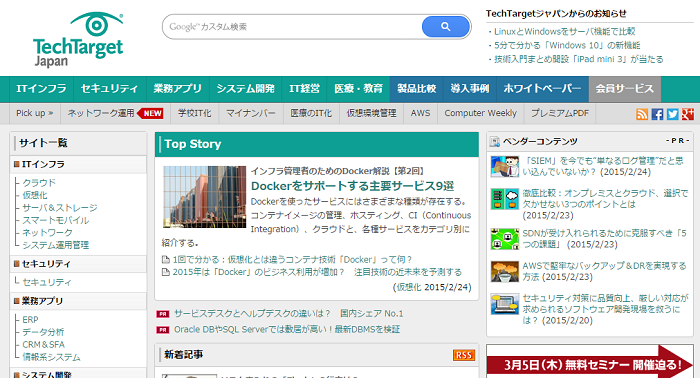
Task: Click the 3月5日(木)無料セミナー banner
Action: tap(590, 361)
